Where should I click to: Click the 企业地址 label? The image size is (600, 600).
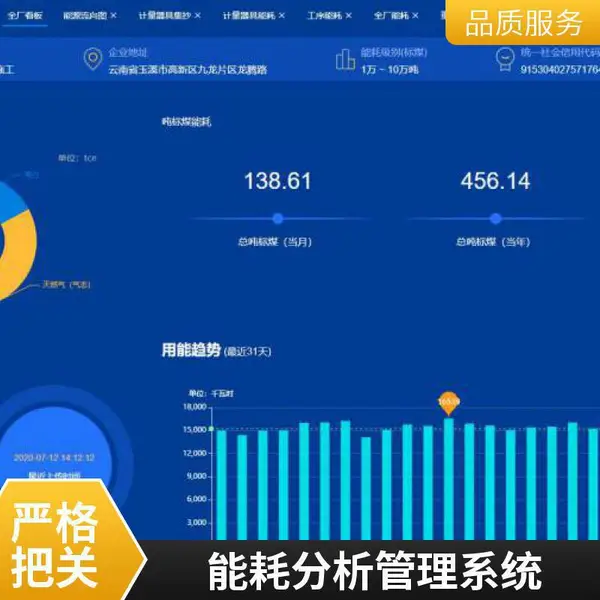click(128, 52)
